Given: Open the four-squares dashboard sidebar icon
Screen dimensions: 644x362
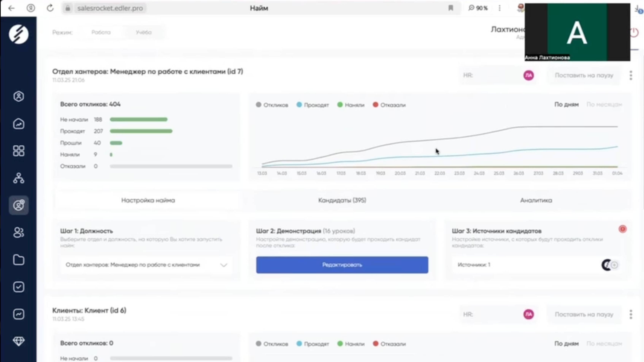Looking at the screenshot, I should tap(18, 151).
